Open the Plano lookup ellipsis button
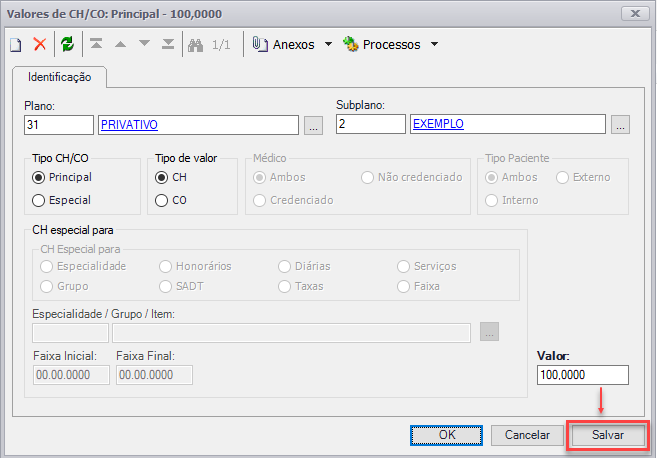Image resolution: width=657 pixels, height=458 pixels. tap(313, 125)
